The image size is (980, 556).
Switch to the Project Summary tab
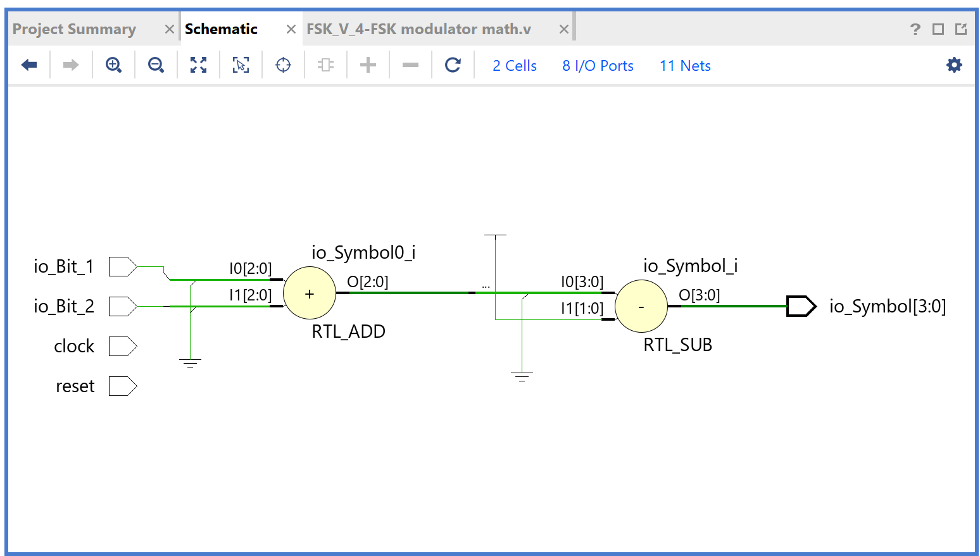[x=74, y=29]
